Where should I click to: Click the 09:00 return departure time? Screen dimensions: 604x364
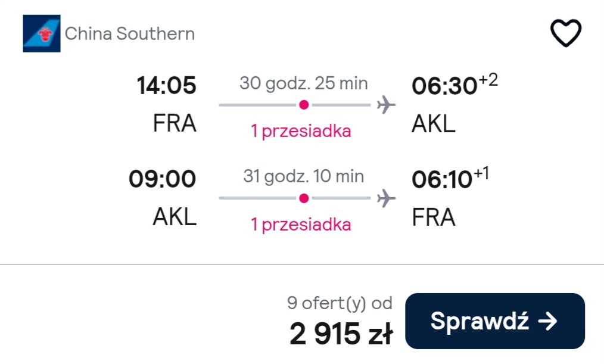click(x=162, y=179)
